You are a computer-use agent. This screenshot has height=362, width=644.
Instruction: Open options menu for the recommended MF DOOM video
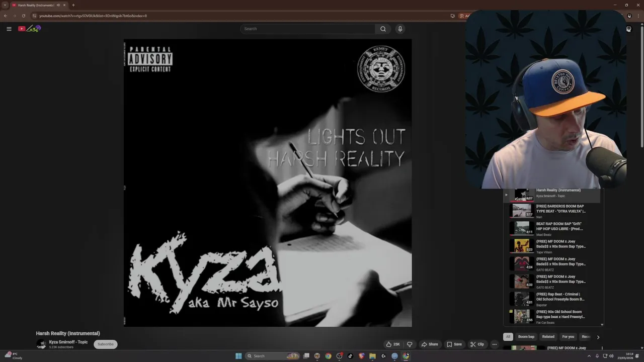pyautogui.click(x=602, y=348)
